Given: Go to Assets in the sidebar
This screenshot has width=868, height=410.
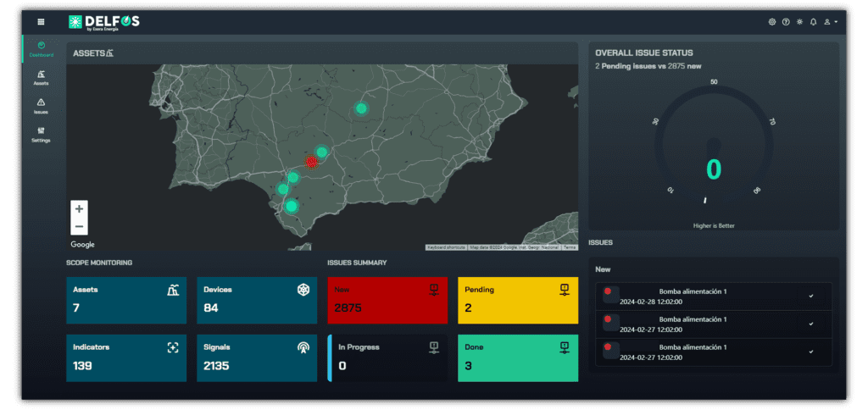Looking at the screenshot, I should tap(41, 78).
